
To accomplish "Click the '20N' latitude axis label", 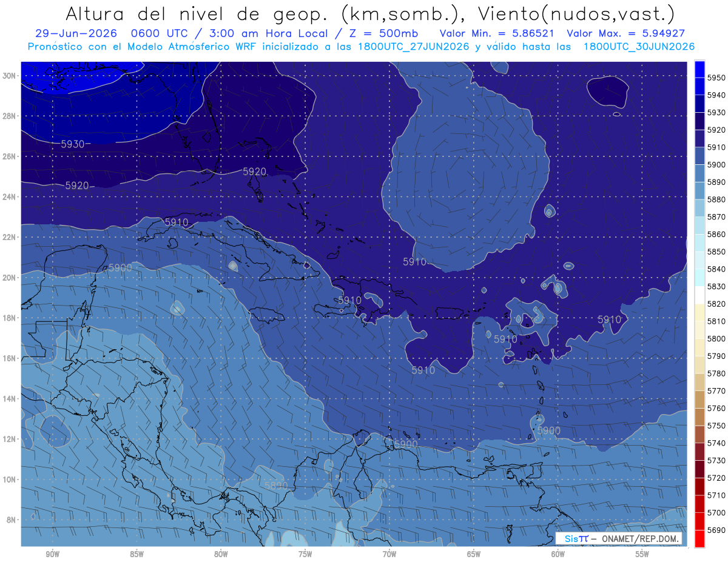I will click(x=10, y=278).
